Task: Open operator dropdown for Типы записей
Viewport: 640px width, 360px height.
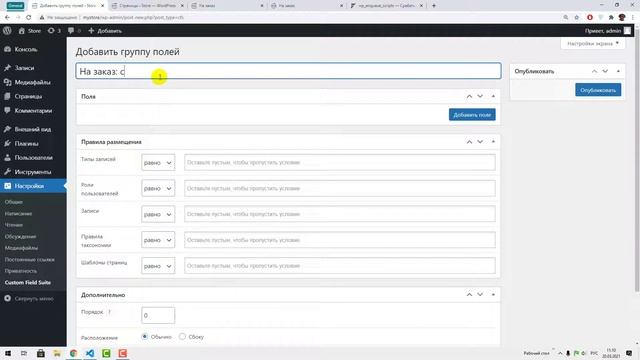Action: [x=158, y=162]
